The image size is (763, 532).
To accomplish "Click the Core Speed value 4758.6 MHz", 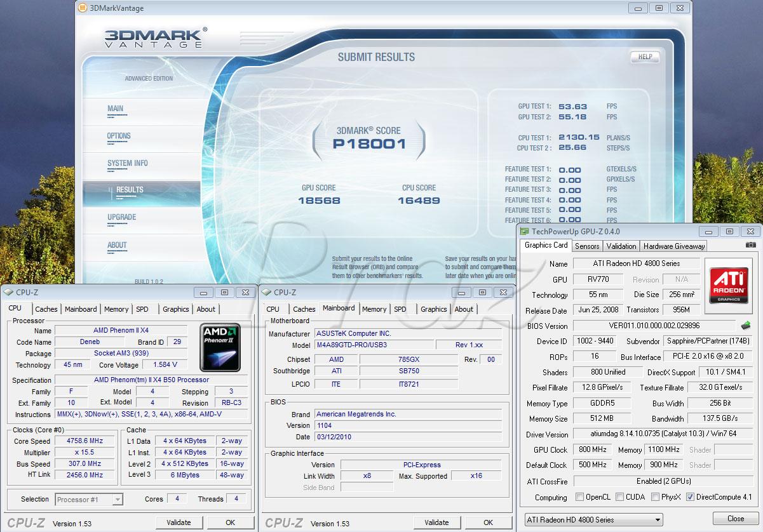I will click(85, 441).
